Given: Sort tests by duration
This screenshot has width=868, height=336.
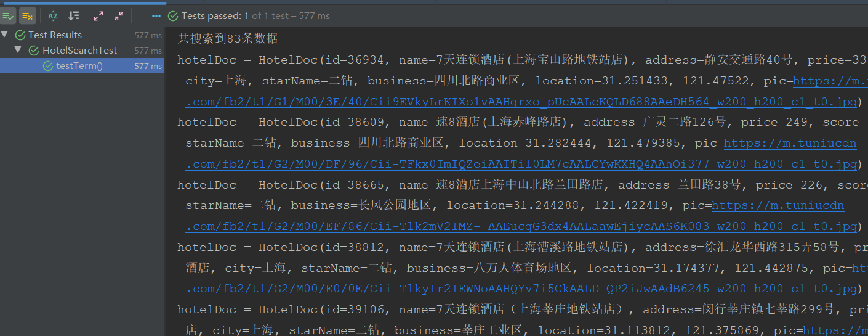Looking at the screenshot, I should pyautogui.click(x=73, y=15).
